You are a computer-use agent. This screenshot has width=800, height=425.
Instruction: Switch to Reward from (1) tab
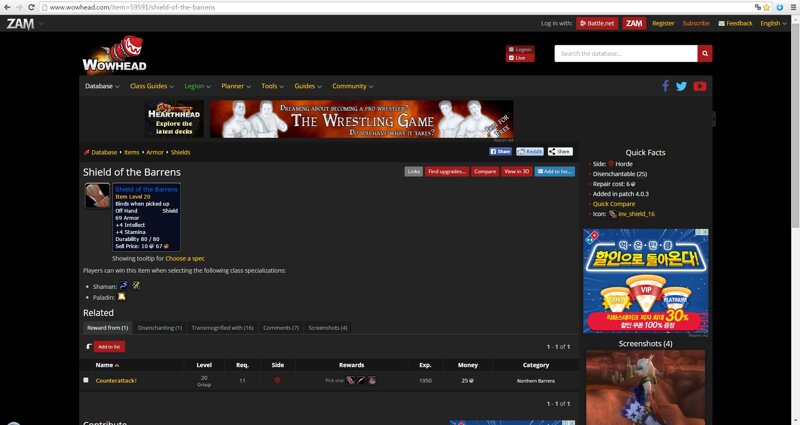pyautogui.click(x=107, y=328)
